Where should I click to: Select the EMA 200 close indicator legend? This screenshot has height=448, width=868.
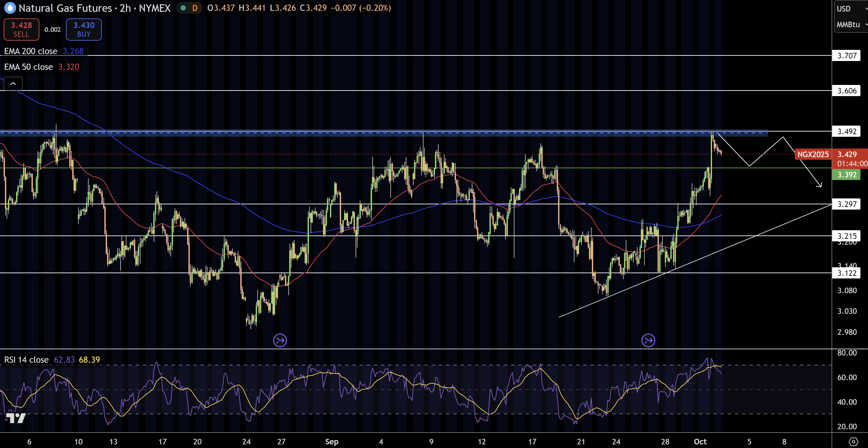[x=31, y=51]
